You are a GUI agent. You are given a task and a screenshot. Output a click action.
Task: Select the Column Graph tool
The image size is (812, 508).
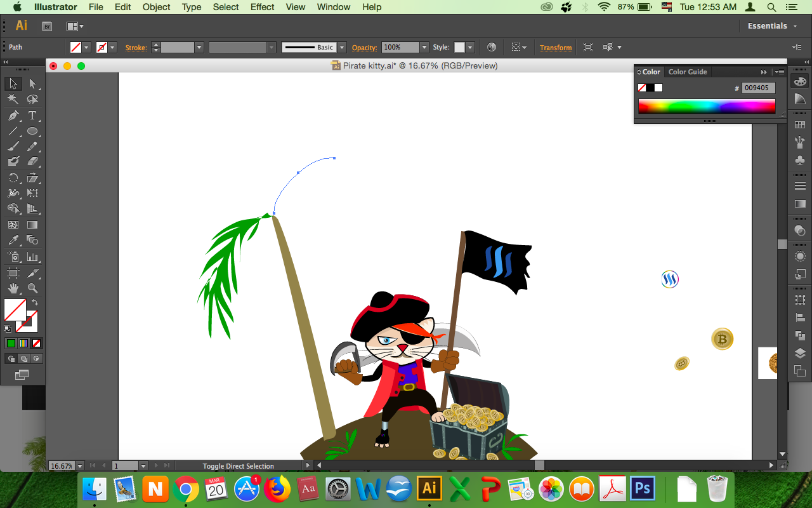pos(32,257)
